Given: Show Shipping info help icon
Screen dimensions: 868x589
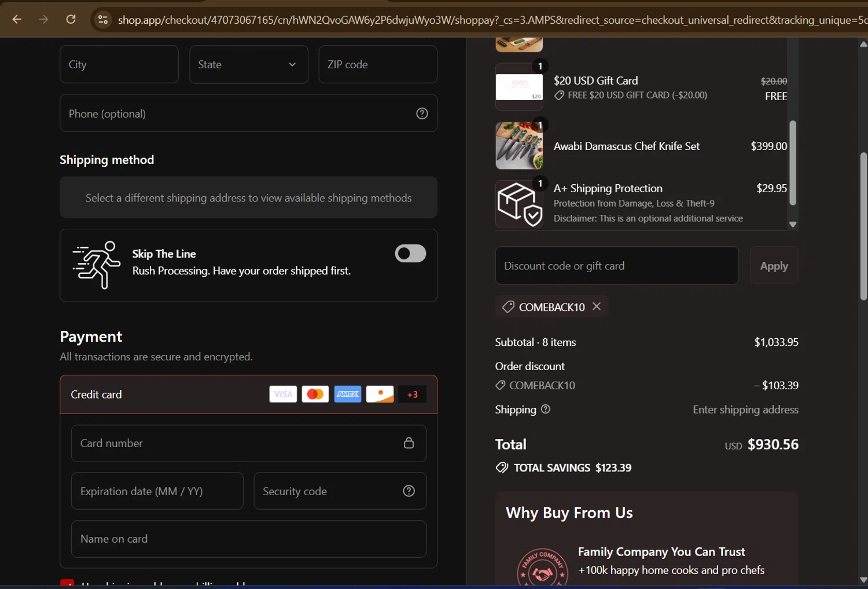Looking at the screenshot, I should [545, 409].
